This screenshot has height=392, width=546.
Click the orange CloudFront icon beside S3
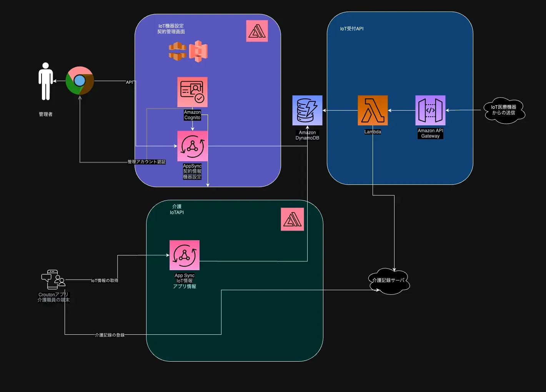[178, 51]
